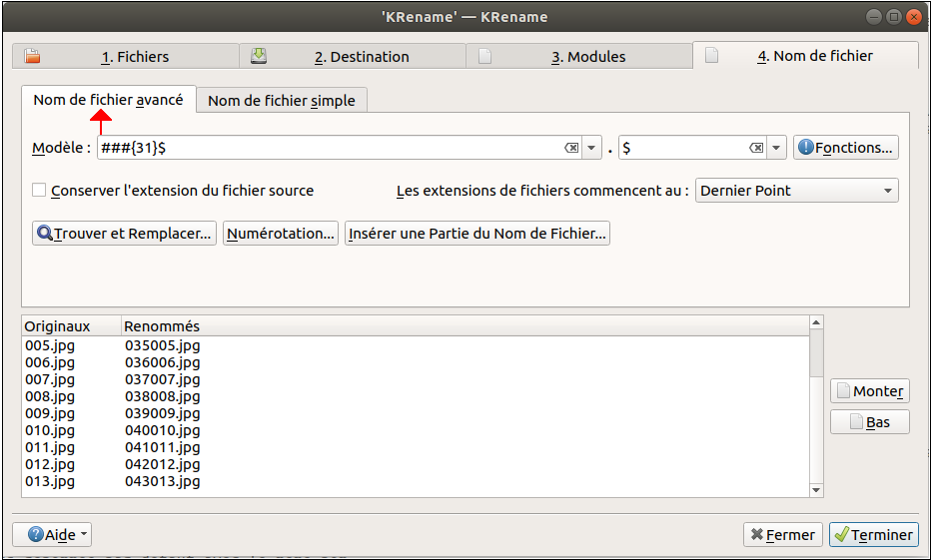Clear the Modèle template field
The image size is (933, 560).
pyautogui.click(x=571, y=148)
